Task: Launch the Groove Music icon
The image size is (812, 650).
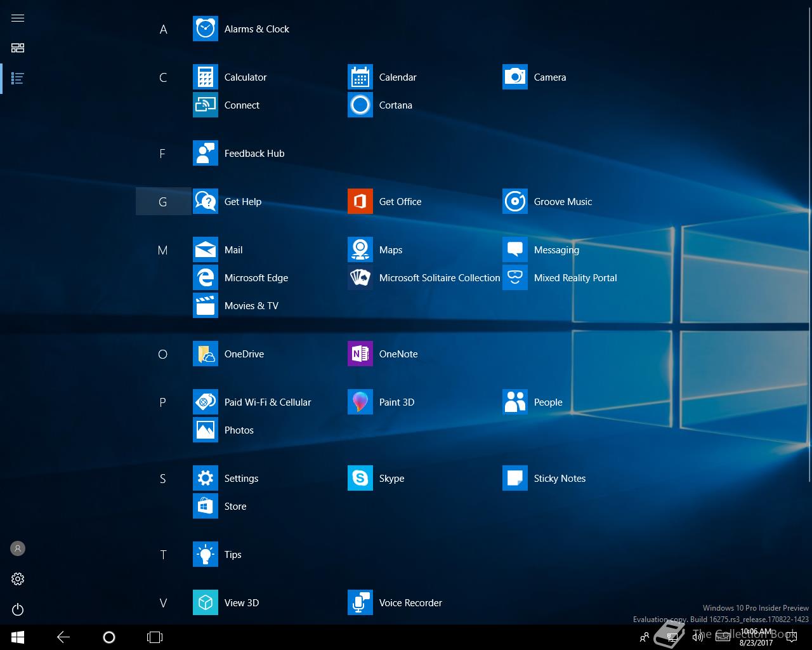Action: pyautogui.click(x=514, y=201)
